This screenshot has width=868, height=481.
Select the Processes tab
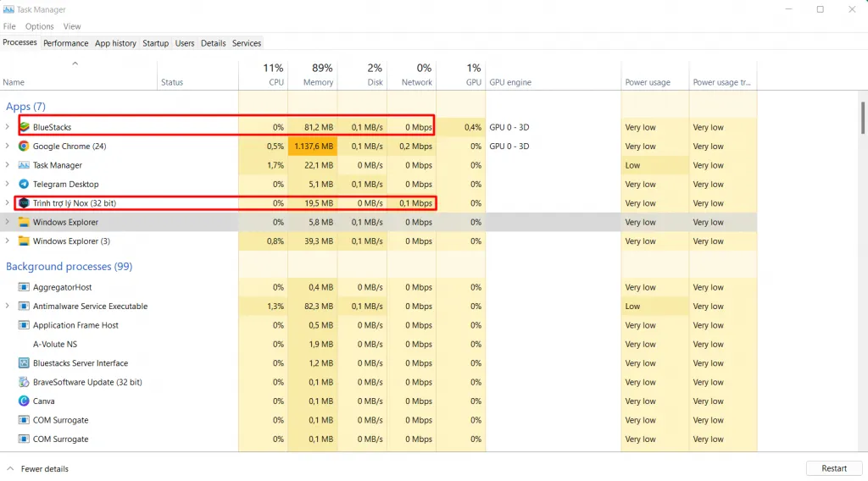pyautogui.click(x=20, y=42)
